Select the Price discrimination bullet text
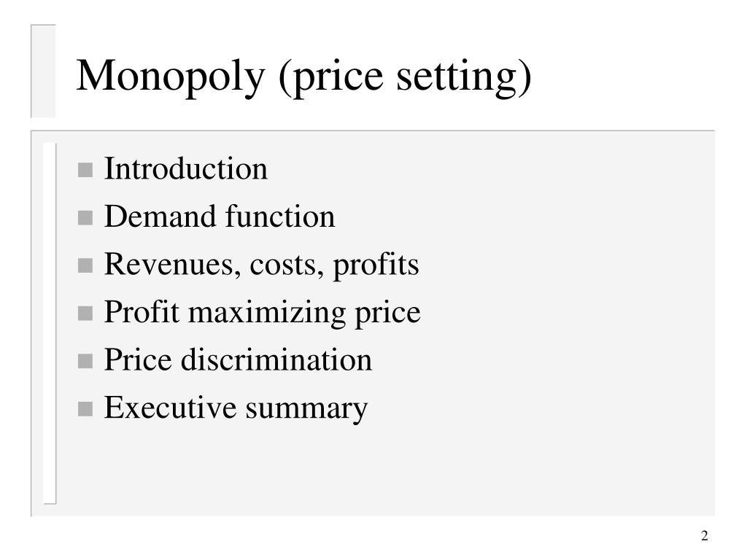 tap(238, 359)
